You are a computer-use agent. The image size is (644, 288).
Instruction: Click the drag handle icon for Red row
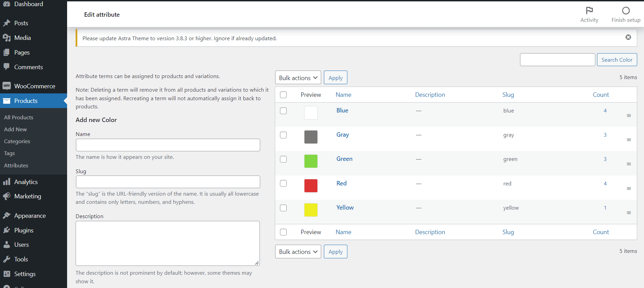click(x=629, y=188)
